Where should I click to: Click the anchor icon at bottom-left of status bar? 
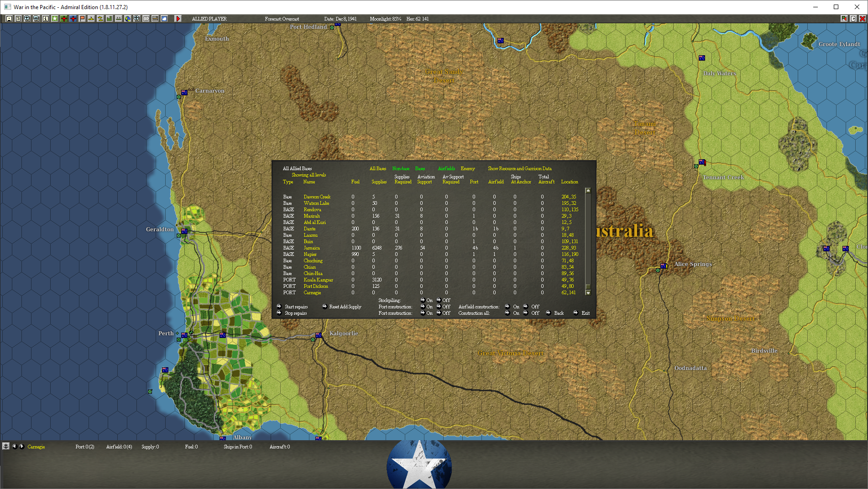tap(6, 446)
